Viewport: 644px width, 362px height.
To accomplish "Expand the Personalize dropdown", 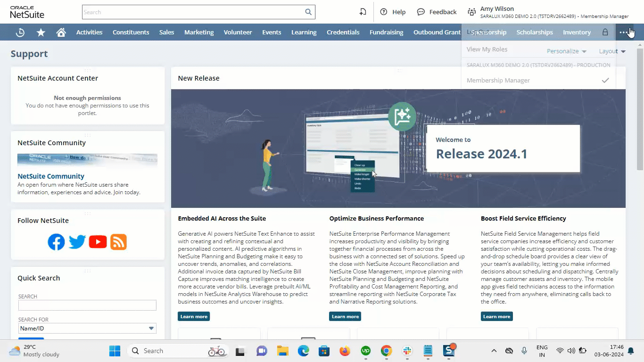I will coord(566,51).
